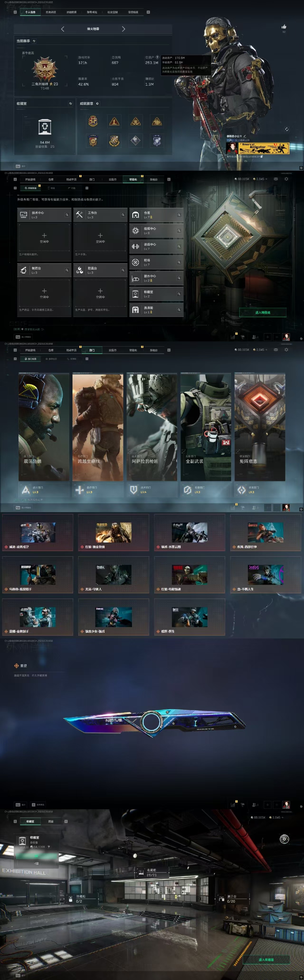The height and width of the screenshot is (980, 304).
Task: Click the pencil icon to edit player name
Action: tap(245, 136)
